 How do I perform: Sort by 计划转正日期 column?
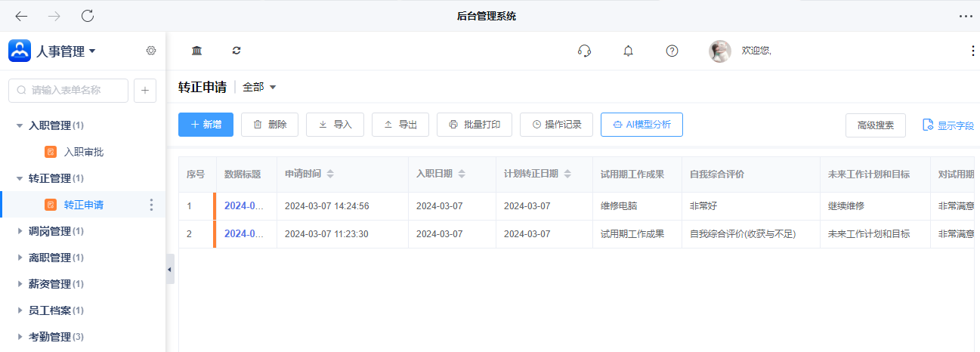[567, 174]
